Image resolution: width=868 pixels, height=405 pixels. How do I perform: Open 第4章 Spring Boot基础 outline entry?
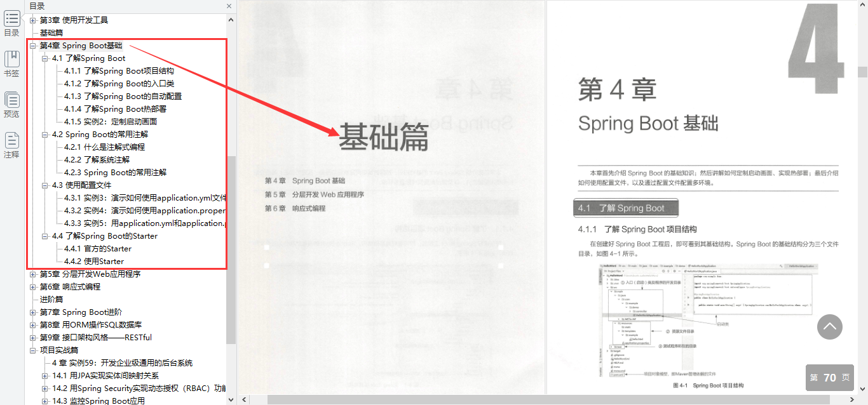tap(81, 46)
